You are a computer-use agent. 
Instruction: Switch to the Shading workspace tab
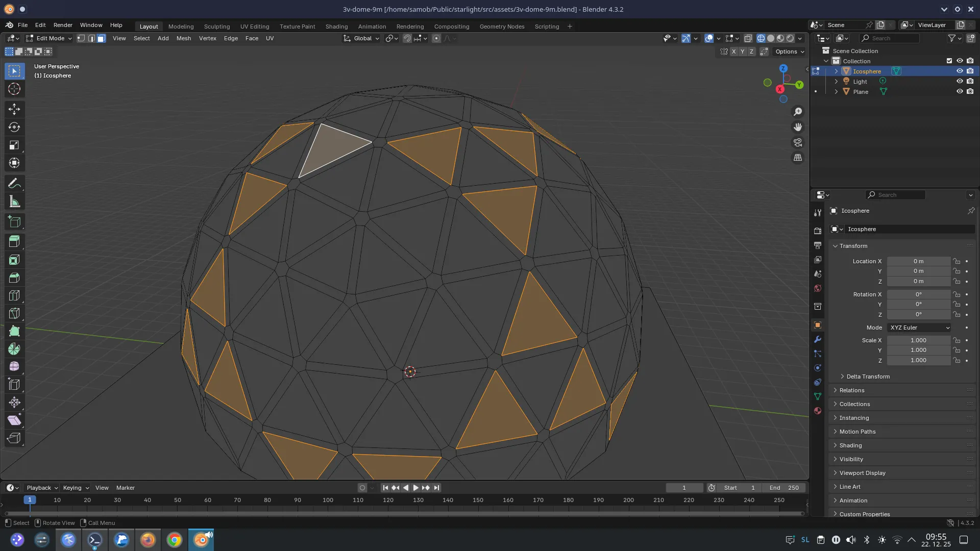tap(336, 26)
